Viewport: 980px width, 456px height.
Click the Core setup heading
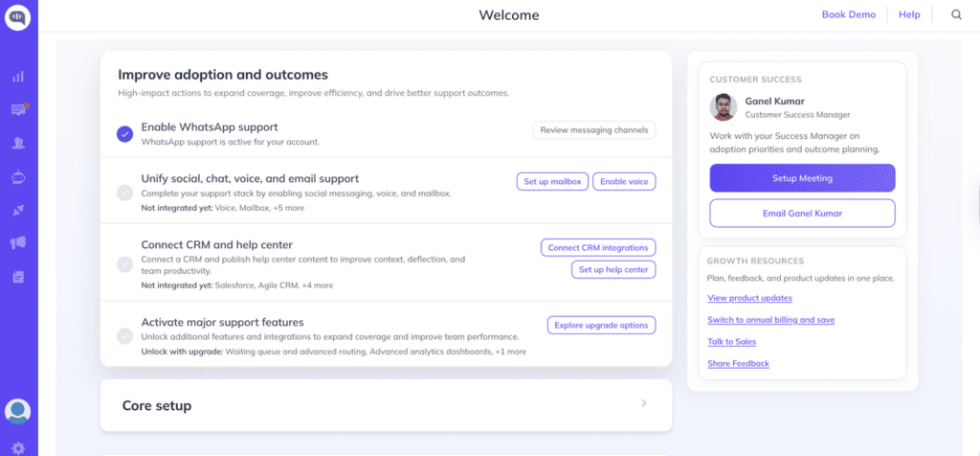tap(157, 405)
